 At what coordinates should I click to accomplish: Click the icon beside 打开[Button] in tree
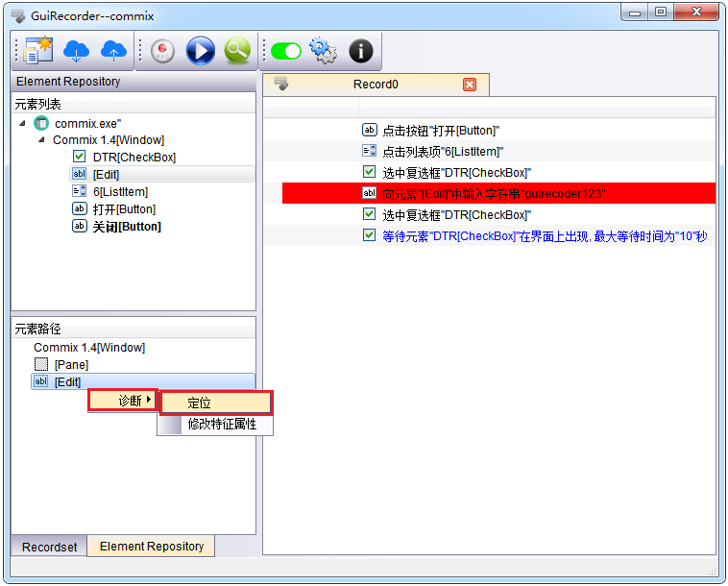[x=80, y=208]
